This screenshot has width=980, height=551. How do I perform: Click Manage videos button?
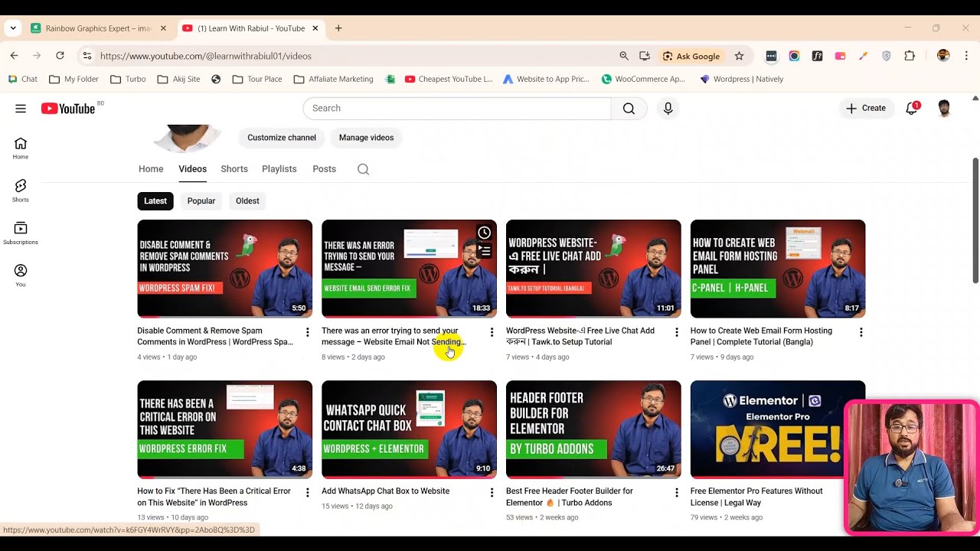(366, 138)
